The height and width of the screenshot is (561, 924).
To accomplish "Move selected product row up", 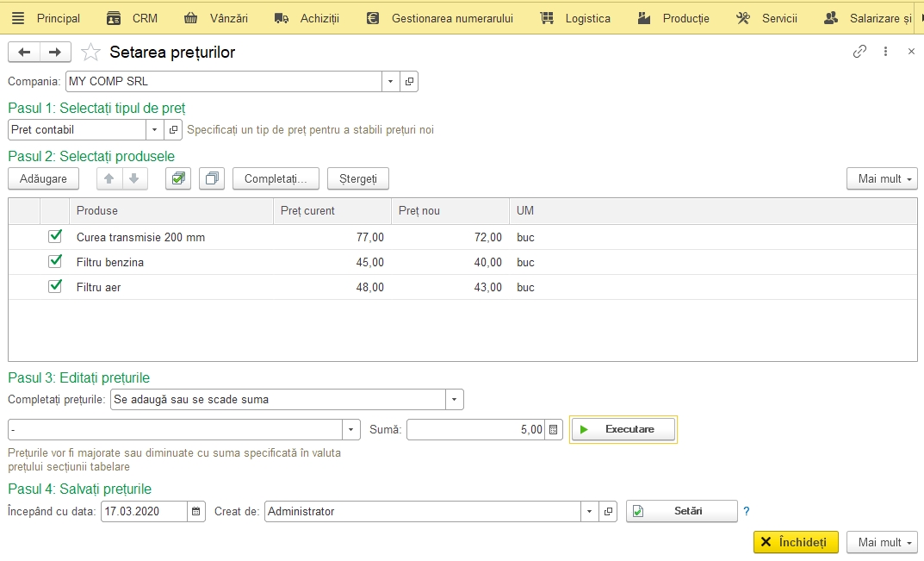I will click(109, 178).
